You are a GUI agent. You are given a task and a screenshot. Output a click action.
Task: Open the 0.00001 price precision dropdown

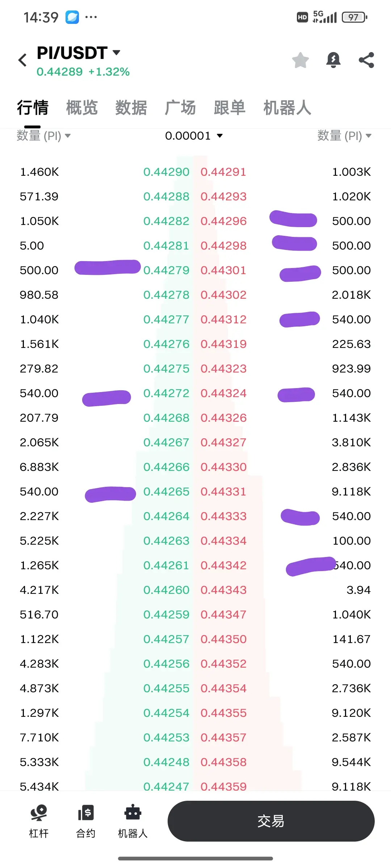pyautogui.click(x=194, y=136)
